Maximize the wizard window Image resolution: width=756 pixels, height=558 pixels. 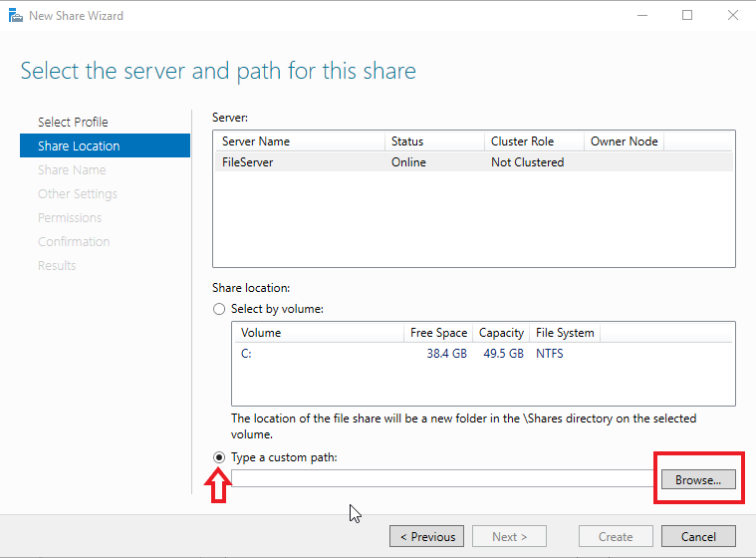[687, 15]
